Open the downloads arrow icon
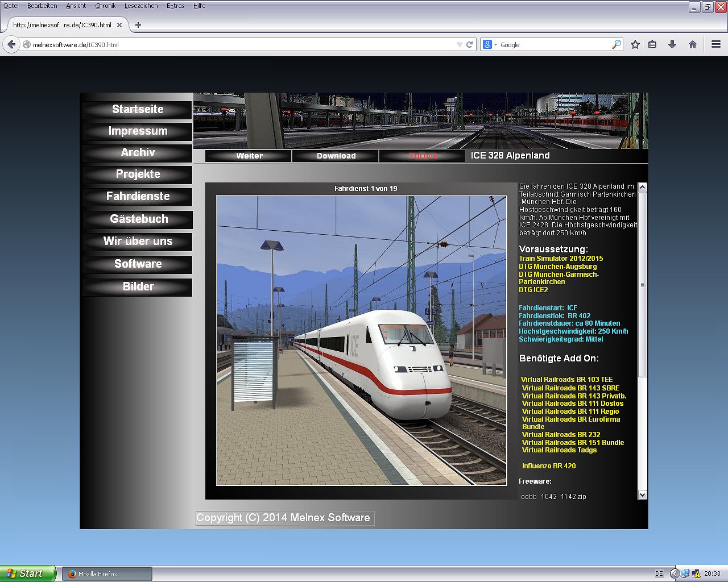This screenshot has width=728, height=582. [x=672, y=44]
